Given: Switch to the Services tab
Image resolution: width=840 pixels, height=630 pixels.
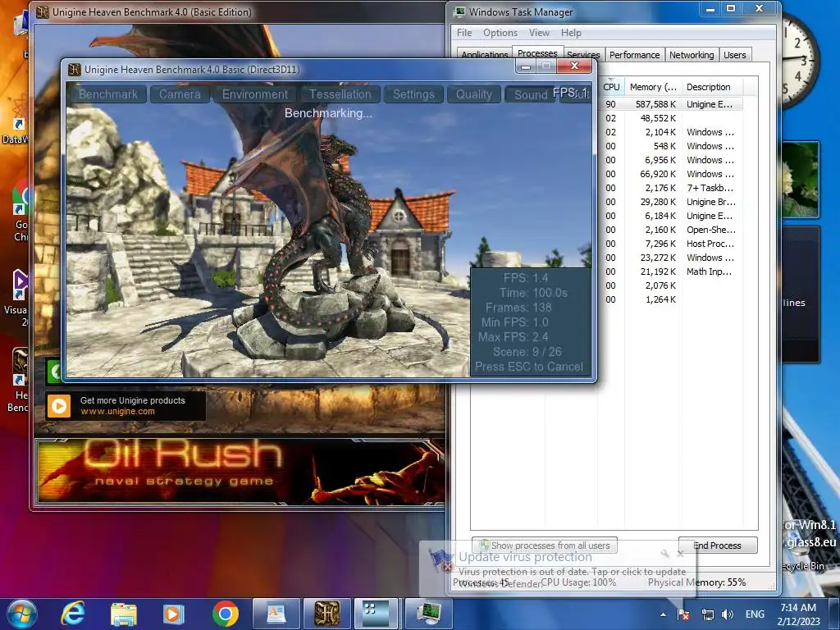Looking at the screenshot, I should tap(583, 55).
